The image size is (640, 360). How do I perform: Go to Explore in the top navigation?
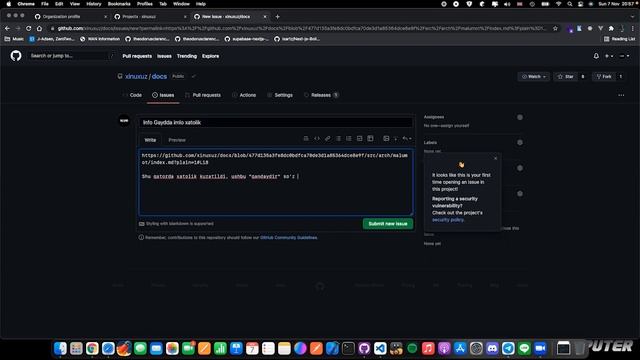point(210,56)
